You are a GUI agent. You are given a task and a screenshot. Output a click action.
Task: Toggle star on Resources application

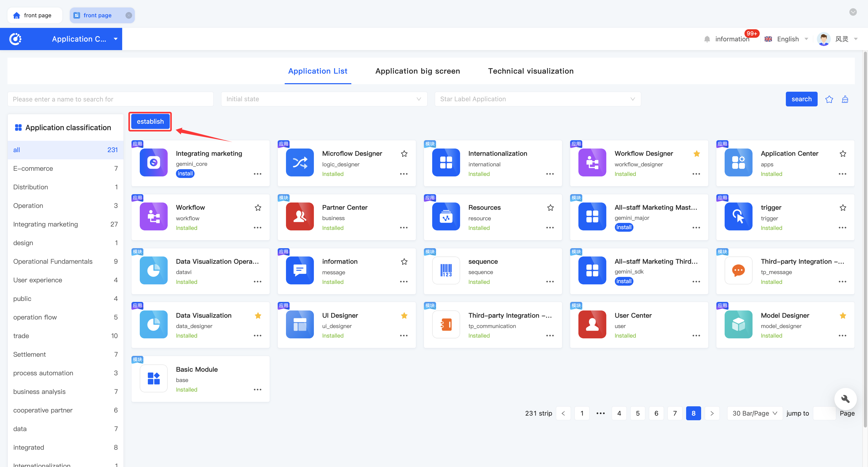pyautogui.click(x=550, y=208)
